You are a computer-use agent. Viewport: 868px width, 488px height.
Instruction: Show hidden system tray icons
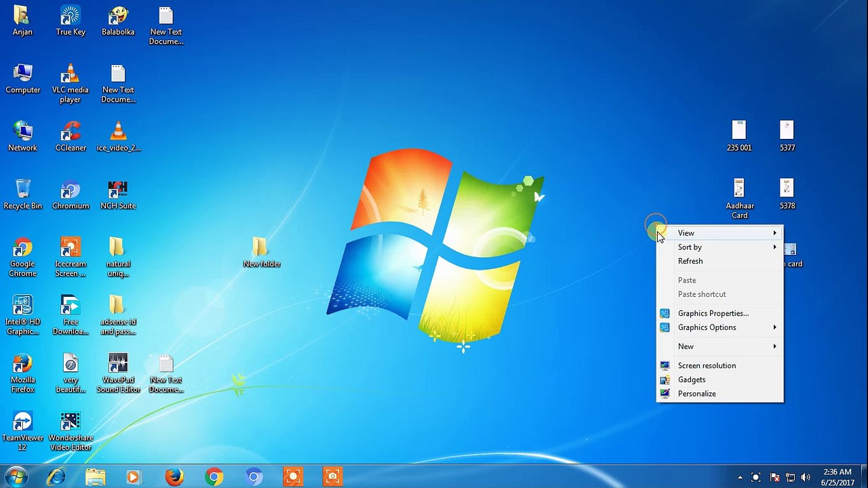[x=740, y=477]
